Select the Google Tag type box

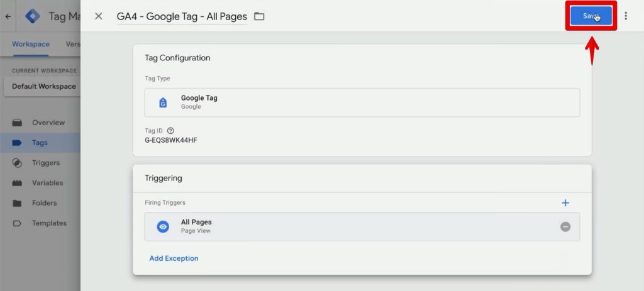[x=362, y=102]
